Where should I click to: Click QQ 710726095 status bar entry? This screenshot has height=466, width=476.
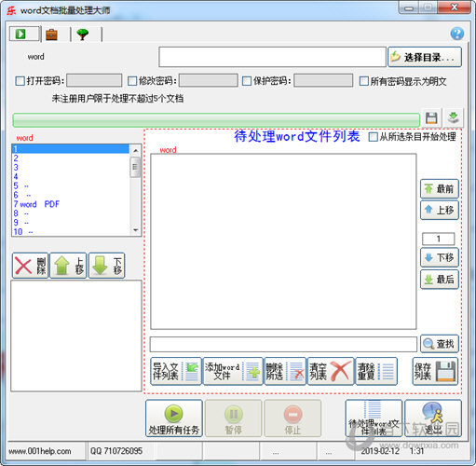point(116,451)
